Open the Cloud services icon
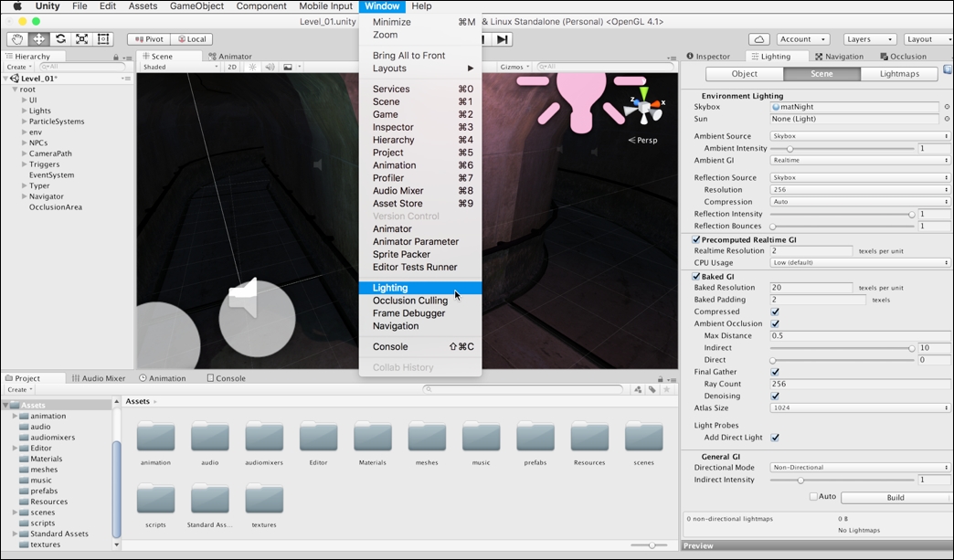Image resolution: width=954 pixels, height=560 pixels. pyautogui.click(x=758, y=39)
